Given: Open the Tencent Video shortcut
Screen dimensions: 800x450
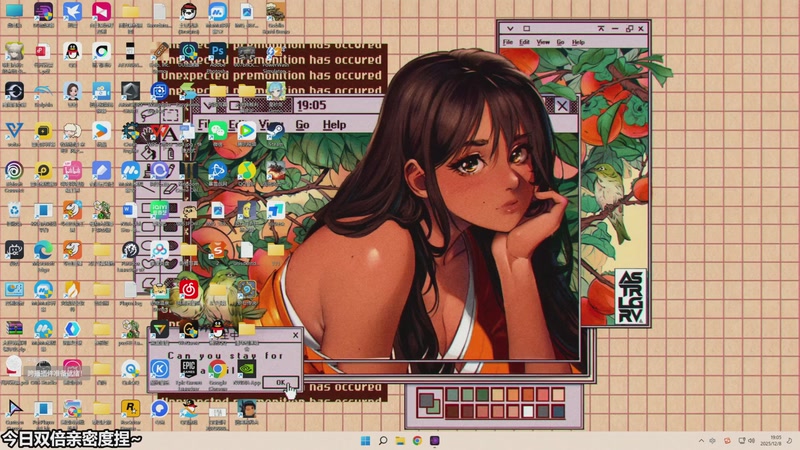Looking at the screenshot, I should [x=246, y=131].
